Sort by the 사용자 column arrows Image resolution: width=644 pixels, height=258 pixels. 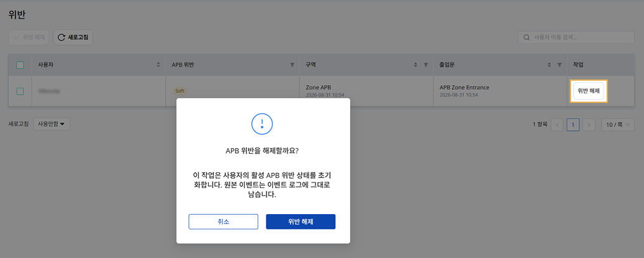coord(159,65)
